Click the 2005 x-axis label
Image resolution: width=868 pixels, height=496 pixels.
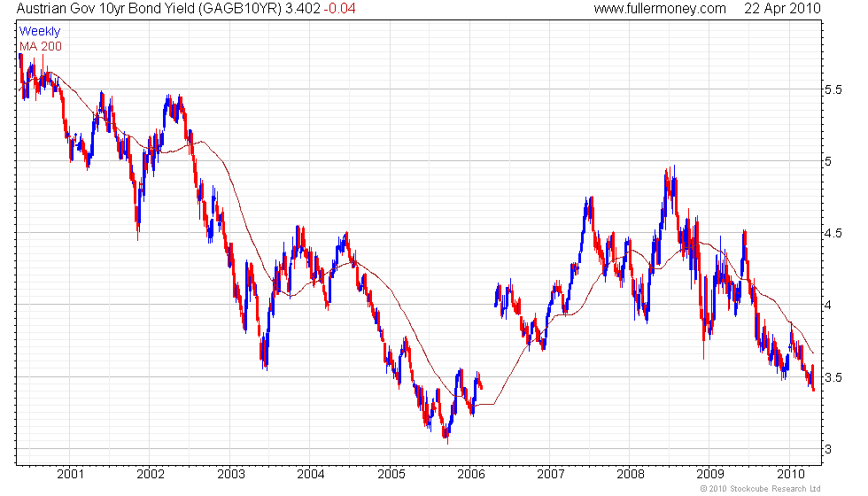[x=391, y=474]
